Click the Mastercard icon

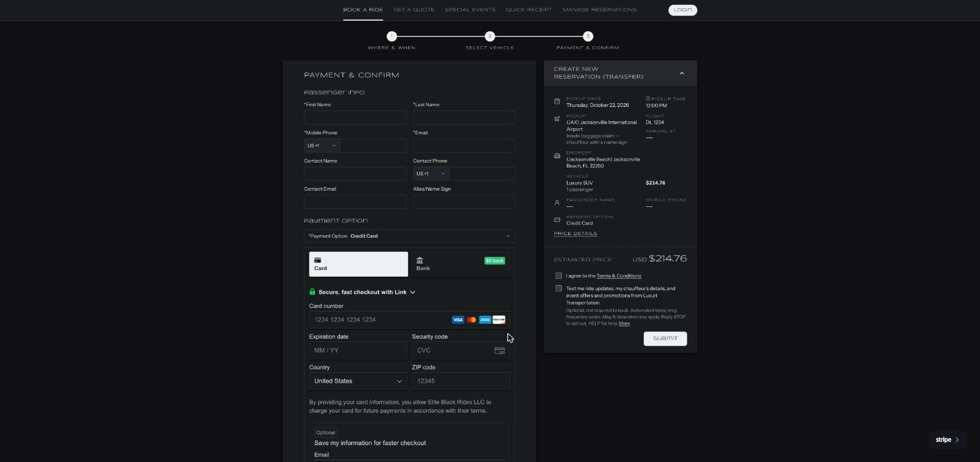point(472,319)
